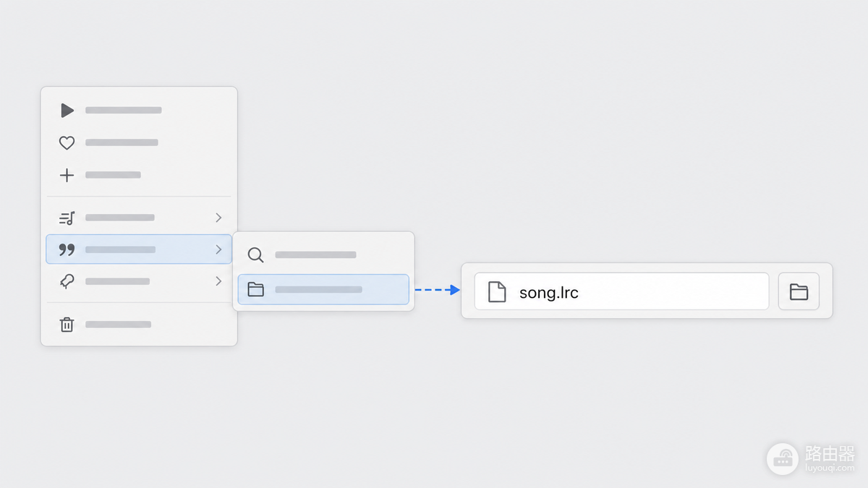Expand the pin row chevron arrow
The height and width of the screenshot is (488, 868).
[218, 281]
